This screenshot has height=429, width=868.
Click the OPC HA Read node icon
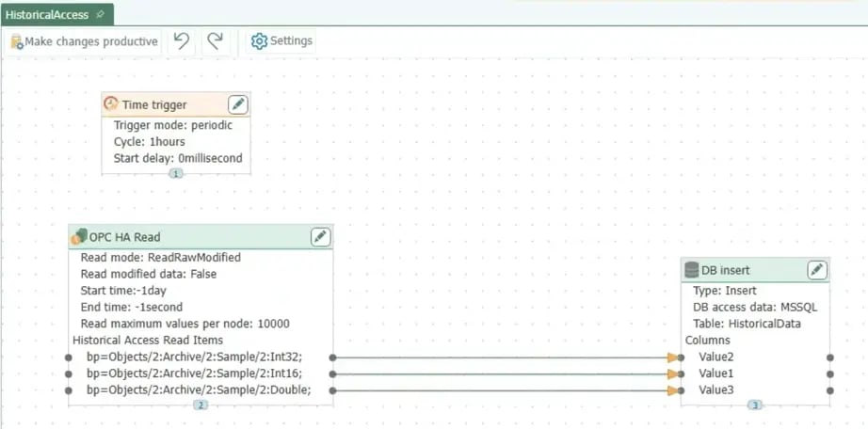tap(79, 237)
